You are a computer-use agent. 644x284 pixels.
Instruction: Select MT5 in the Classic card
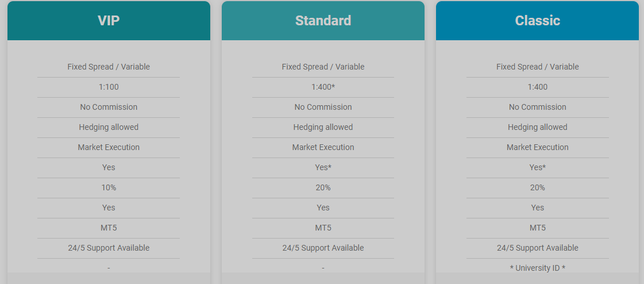click(537, 228)
